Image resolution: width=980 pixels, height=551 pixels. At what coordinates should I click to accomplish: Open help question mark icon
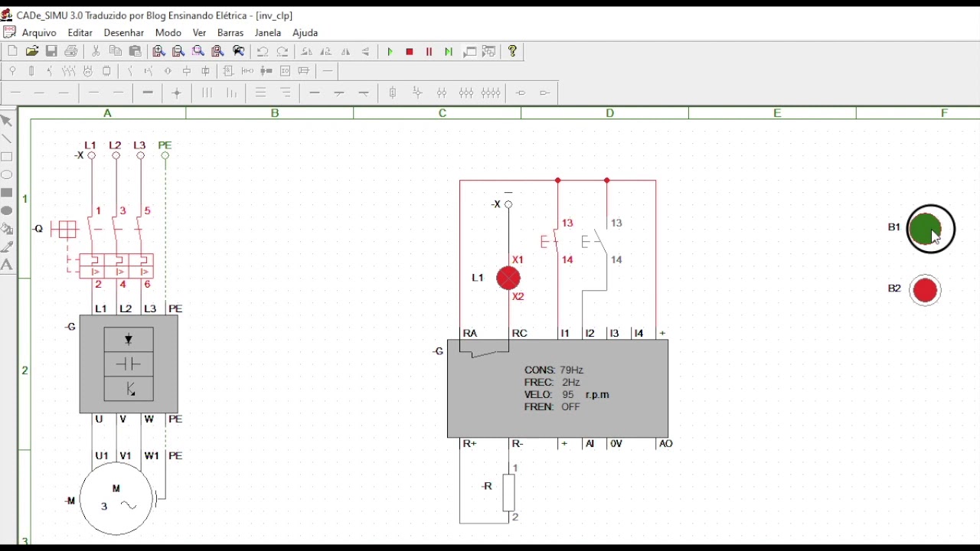pyautogui.click(x=513, y=51)
